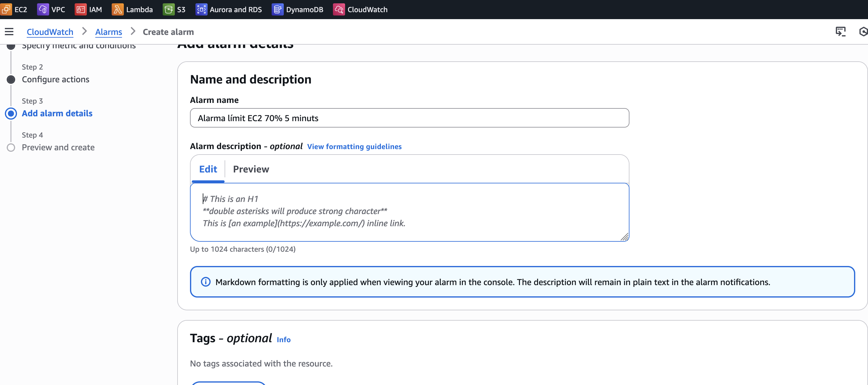
Task: Select Step 4 Preview and create step
Action: click(x=58, y=147)
